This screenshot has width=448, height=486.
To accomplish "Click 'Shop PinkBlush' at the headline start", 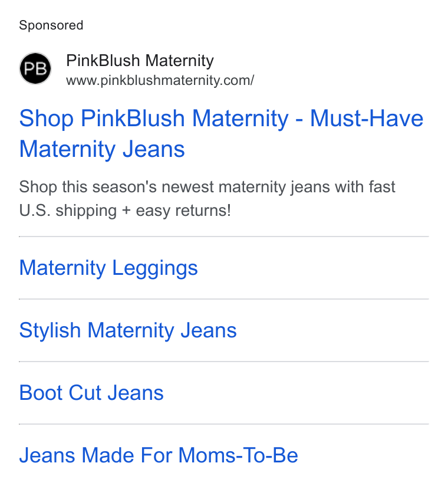I will click(102, 119).
